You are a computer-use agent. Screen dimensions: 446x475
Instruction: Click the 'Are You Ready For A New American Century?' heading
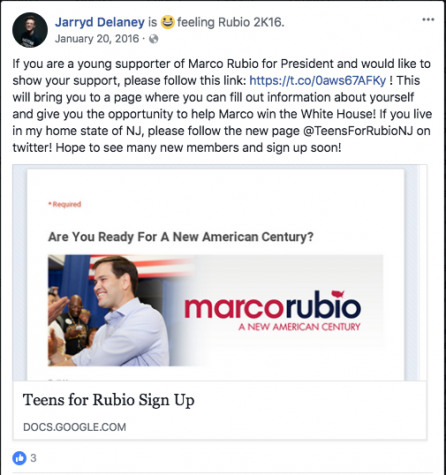[181, 237]
